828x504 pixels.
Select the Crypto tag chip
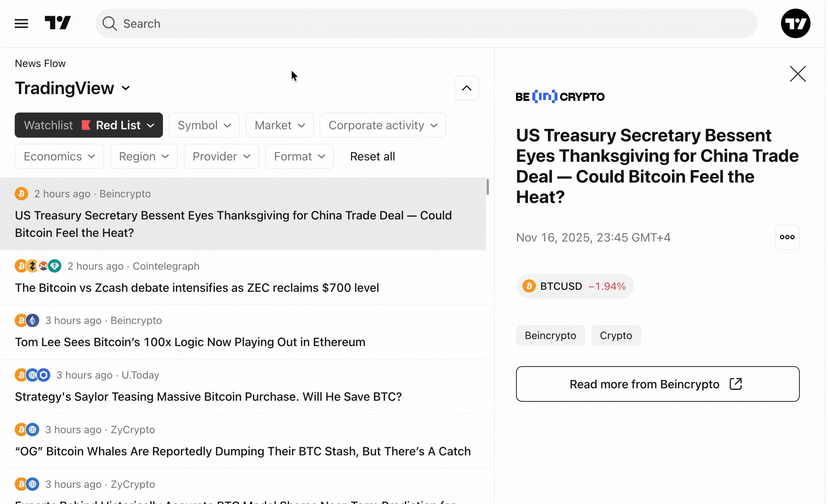click(x=616, y=335)
